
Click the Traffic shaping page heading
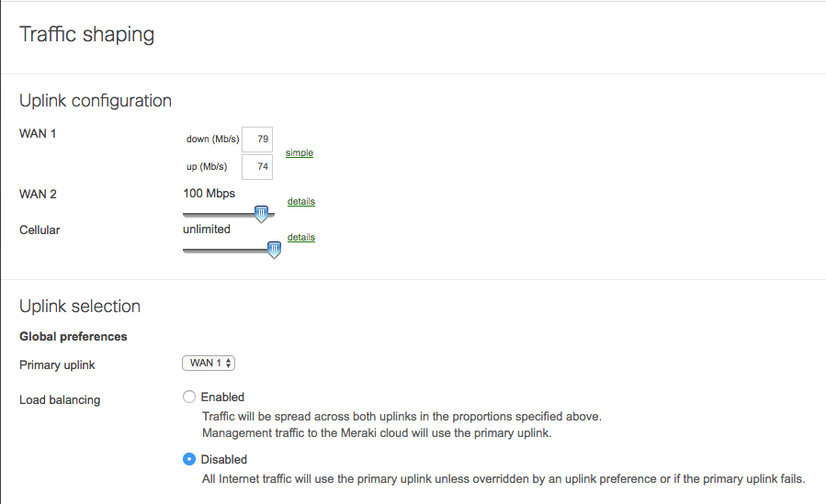[x=87, y=35]
